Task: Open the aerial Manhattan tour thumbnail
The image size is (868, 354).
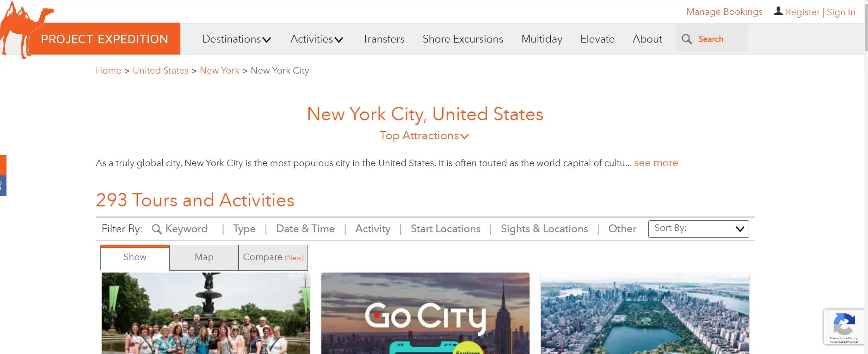Action: tap(645, 313)
